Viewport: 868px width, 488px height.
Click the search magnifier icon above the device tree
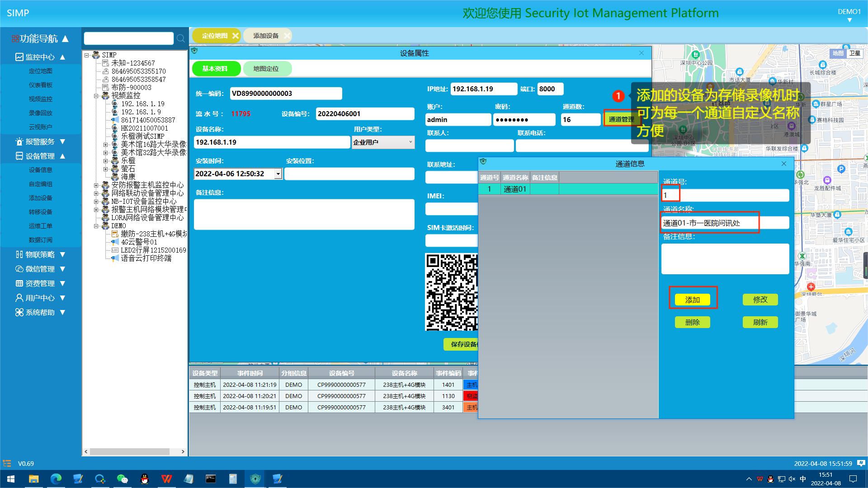click(x=181, y=39)
